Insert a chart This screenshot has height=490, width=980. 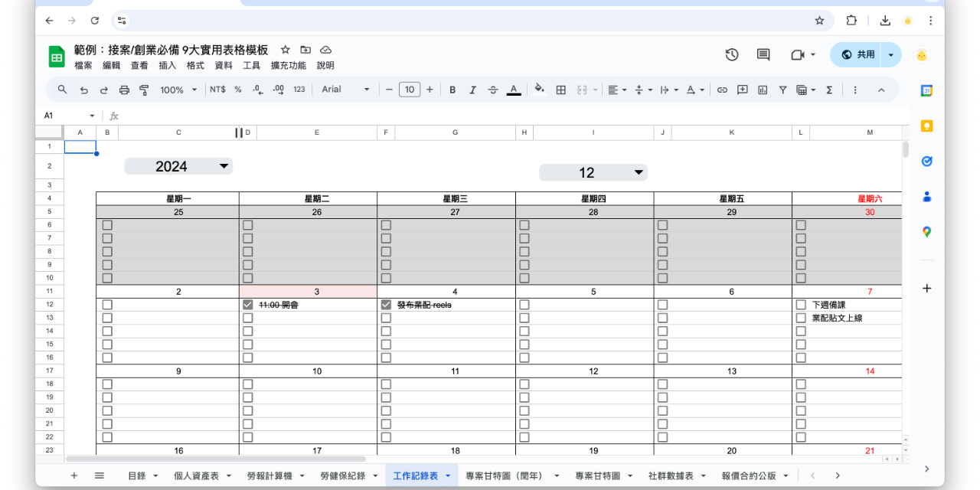(763, 90)
